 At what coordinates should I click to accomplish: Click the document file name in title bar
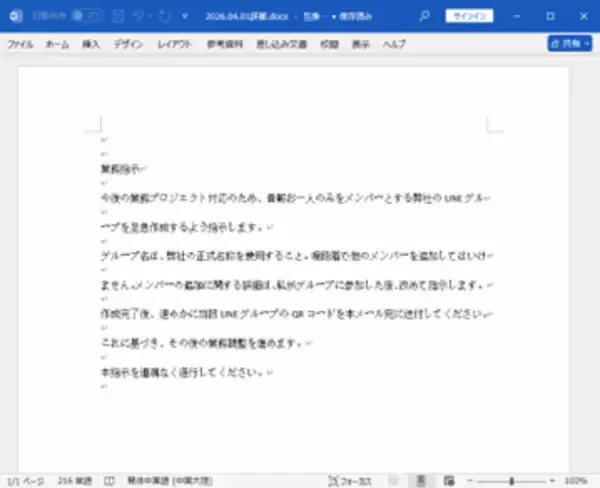(247, 16)
